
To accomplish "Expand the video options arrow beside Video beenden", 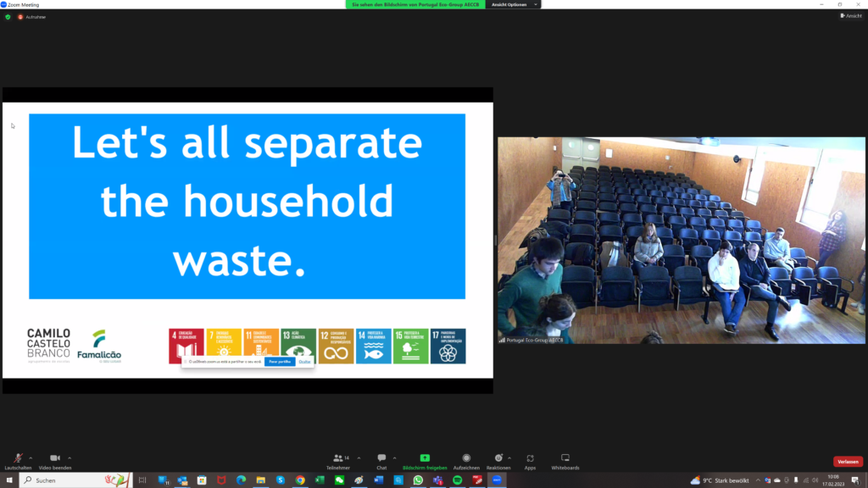I will (x=70, y=457).
